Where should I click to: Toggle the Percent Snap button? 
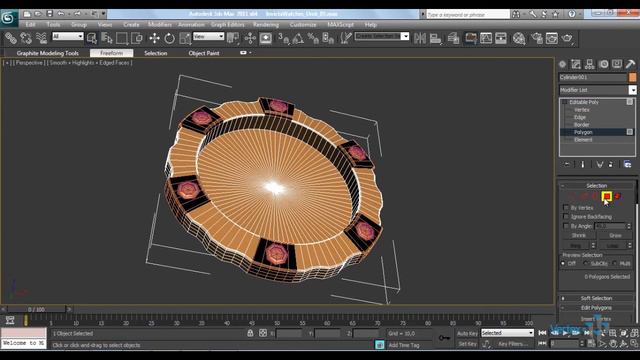point(313,38)
